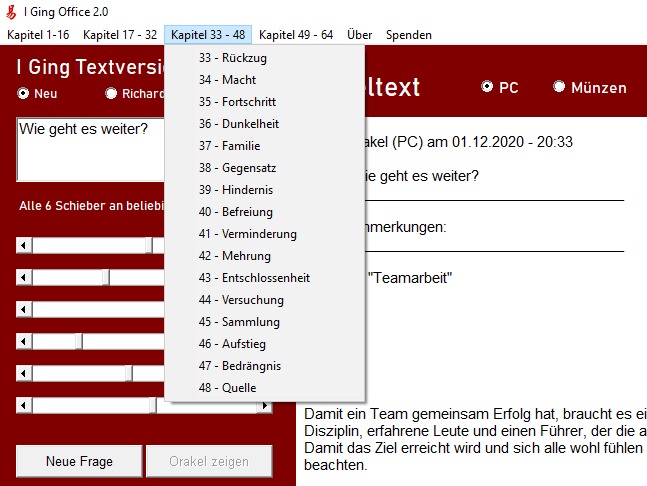Viewport: 647px width, 486px height.
Task: Select chapter 45 - Sammlung
Action: coord(264,322)
